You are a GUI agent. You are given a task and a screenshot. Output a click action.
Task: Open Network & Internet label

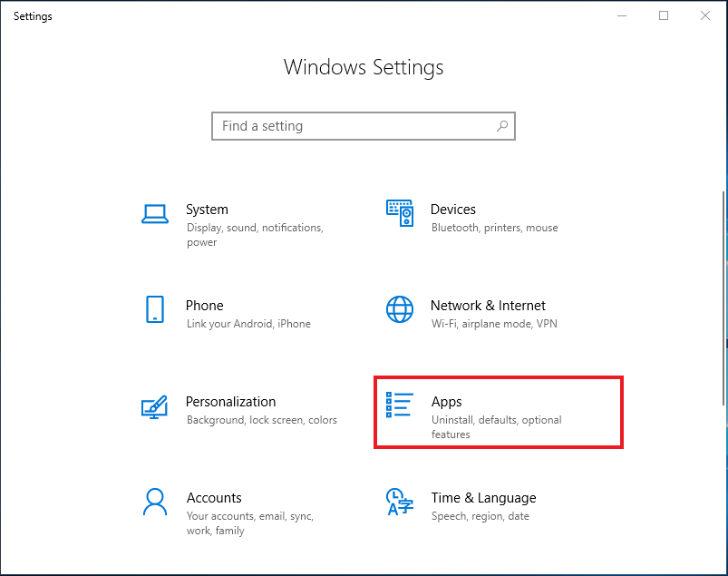point(488,306)
